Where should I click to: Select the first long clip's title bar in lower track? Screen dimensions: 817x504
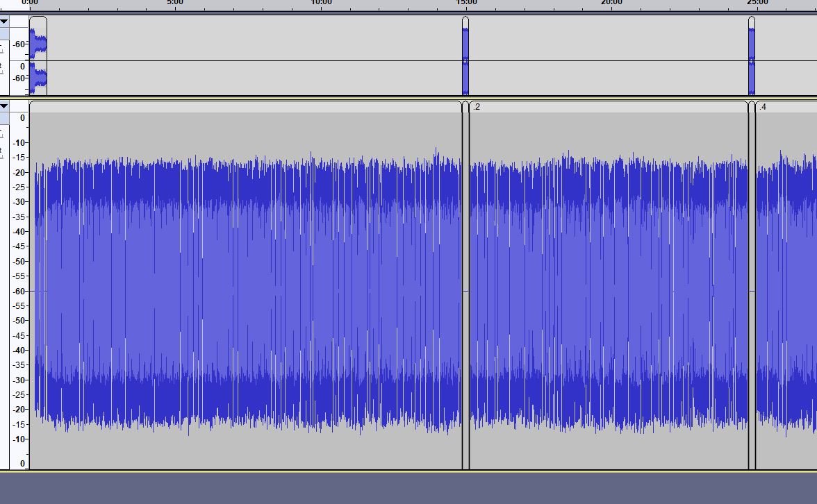point(245,107)
